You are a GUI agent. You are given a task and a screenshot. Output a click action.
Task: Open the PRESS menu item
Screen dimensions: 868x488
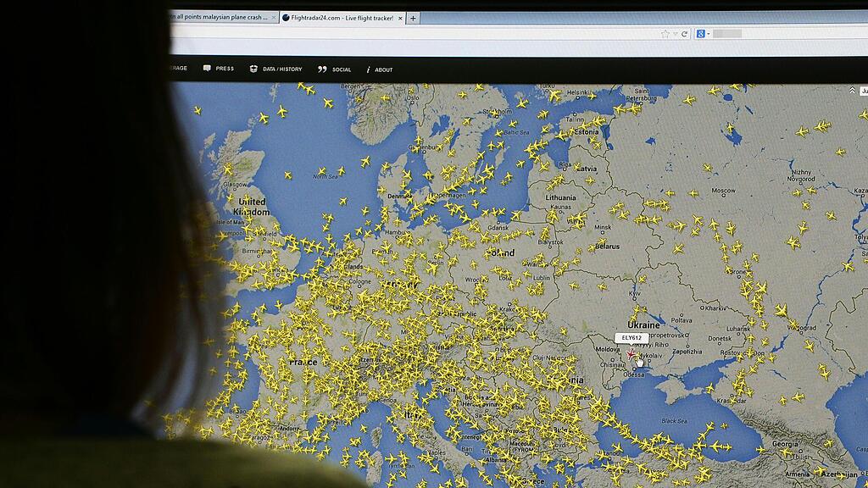coord(225,69)
